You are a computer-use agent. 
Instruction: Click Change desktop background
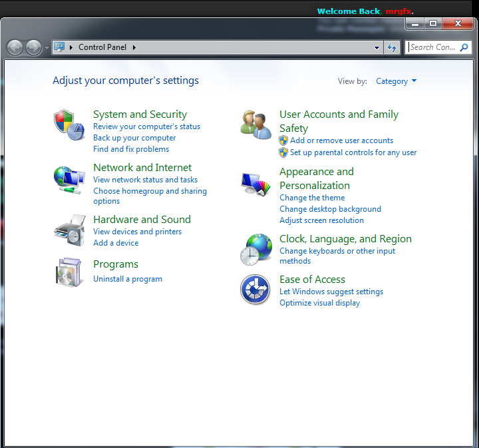click(x=330, y=209)
